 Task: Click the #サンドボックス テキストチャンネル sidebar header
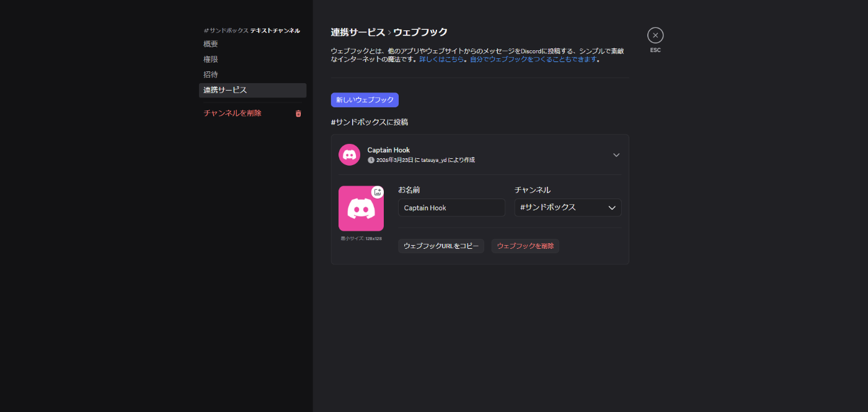pos(252,30)
